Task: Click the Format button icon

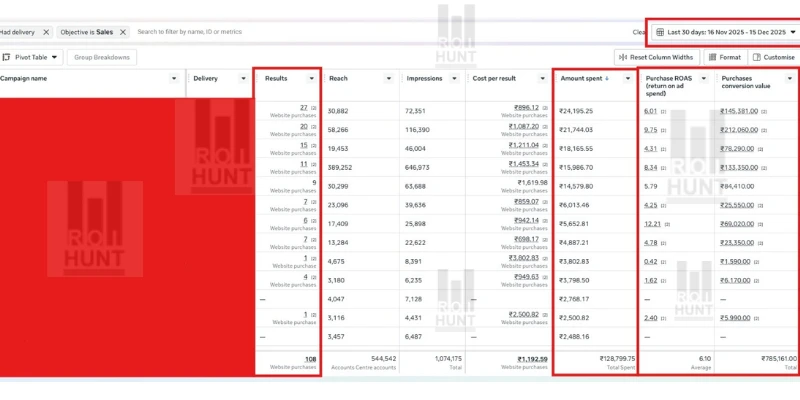Action: click(x=712, y=57)
